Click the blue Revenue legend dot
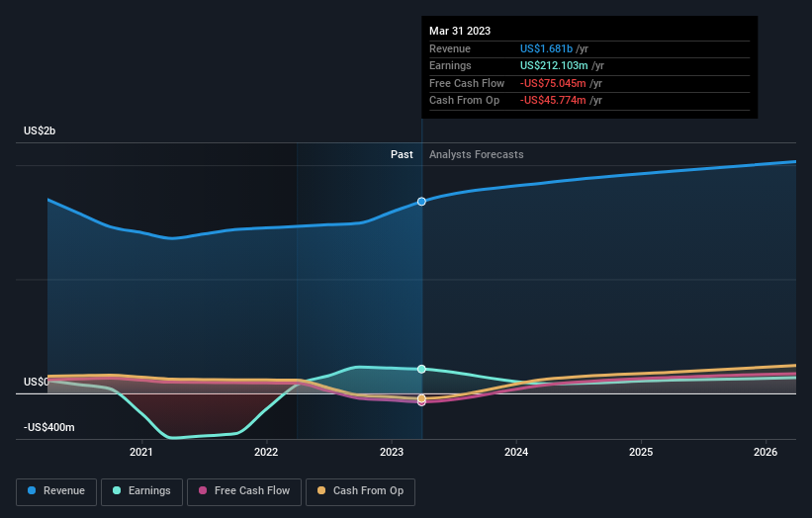Viewport: 812px width, 518px height. pos(32,490)
